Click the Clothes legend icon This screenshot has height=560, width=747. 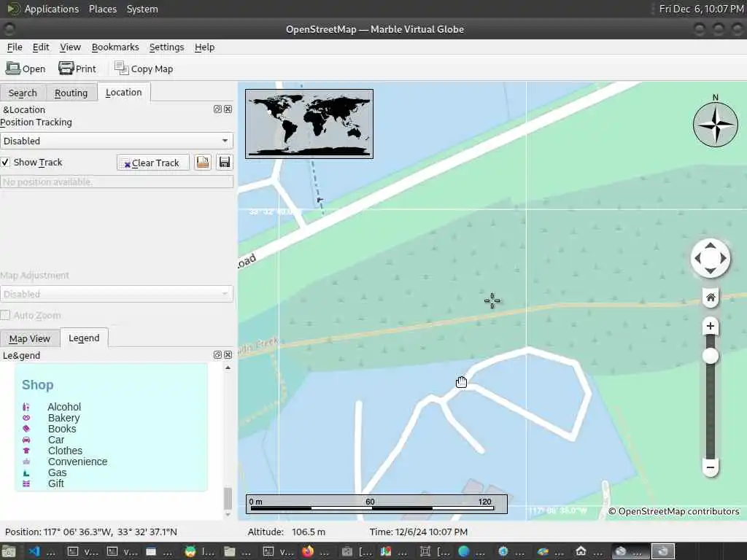(x=26, y=451)
